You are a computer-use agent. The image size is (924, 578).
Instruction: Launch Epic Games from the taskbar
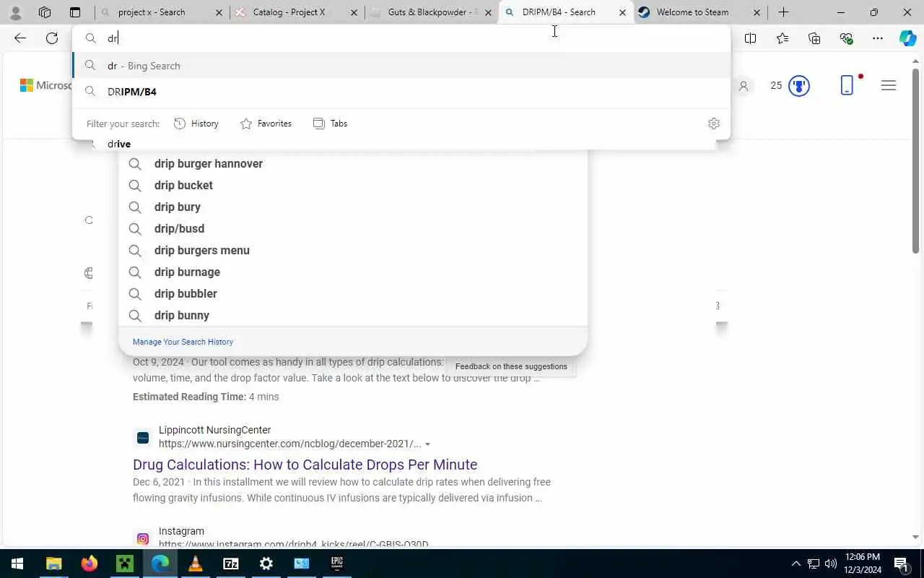pyautogui.click(x=337, y=564)
